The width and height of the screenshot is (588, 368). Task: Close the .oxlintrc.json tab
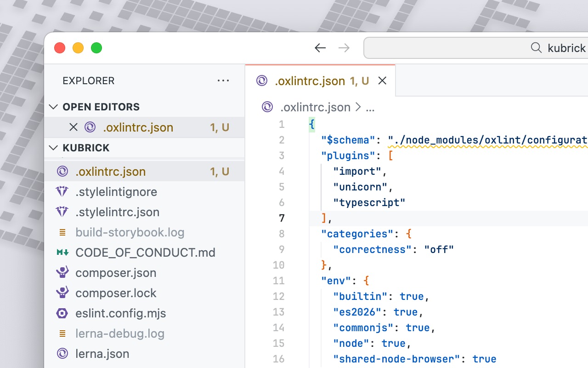(382, 80)
